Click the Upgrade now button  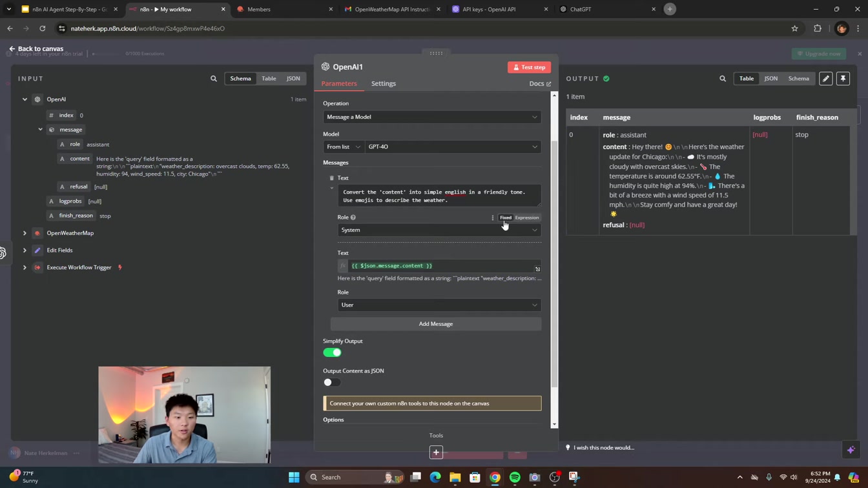[x=819, y=54]
